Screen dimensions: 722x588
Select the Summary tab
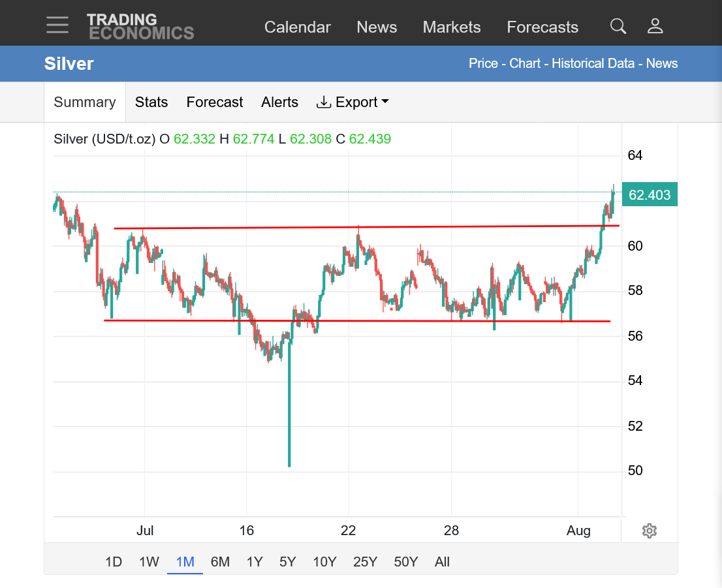pos(85,102)
